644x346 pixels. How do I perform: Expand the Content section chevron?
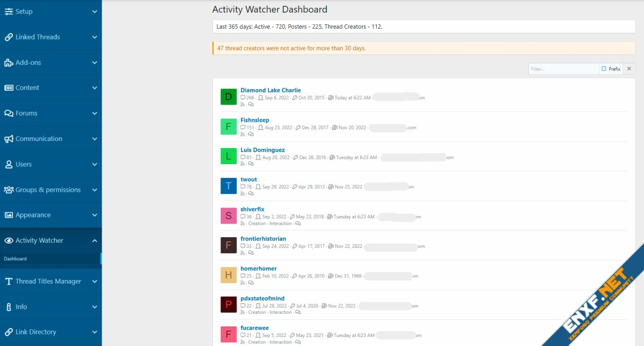tap(95, 88)
